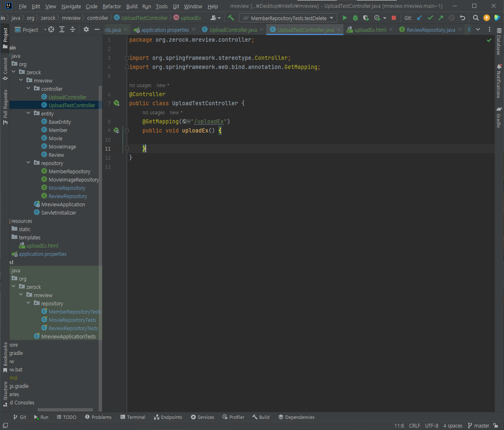This screenshot has height=430, width=504.
Task: Hide the Project panel with minus icon
Action: click(x=97, y=29)
